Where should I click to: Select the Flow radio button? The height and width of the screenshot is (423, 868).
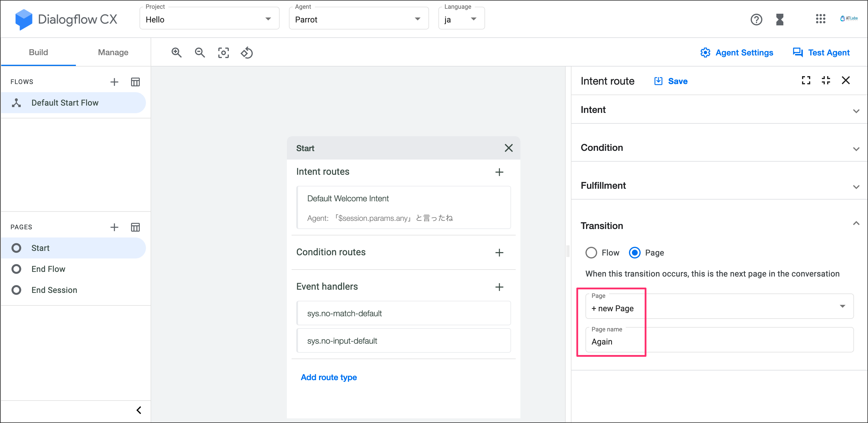[591, 253]
